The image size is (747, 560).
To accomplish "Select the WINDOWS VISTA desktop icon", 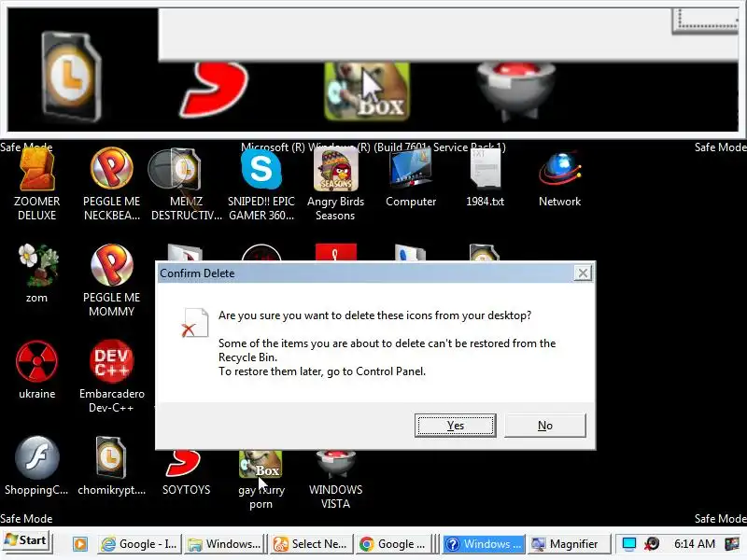I will pos(335,479).
